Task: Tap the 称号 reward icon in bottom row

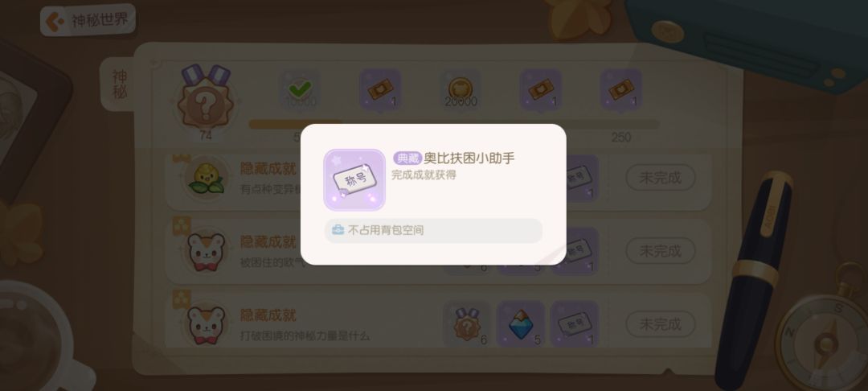Action: click(x=574, y=324)
